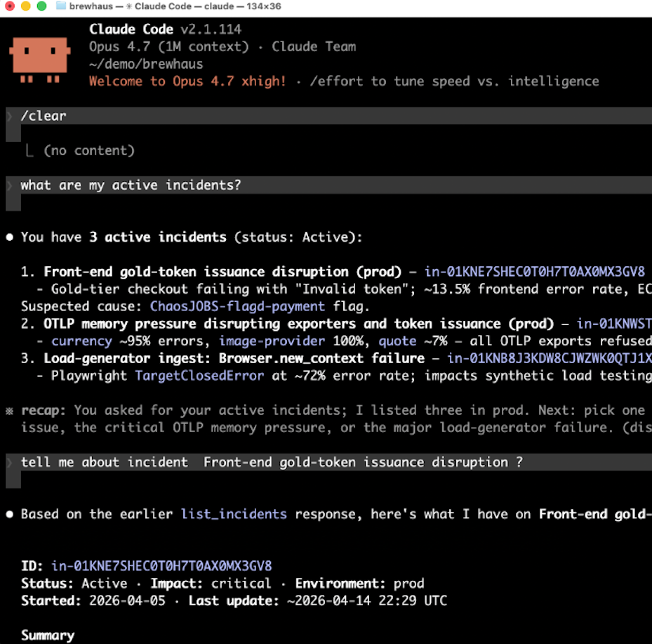Screen dimensions: 652x644
Task: Click the tree branch symbol beside (no content)
Action: coord(29,150)
